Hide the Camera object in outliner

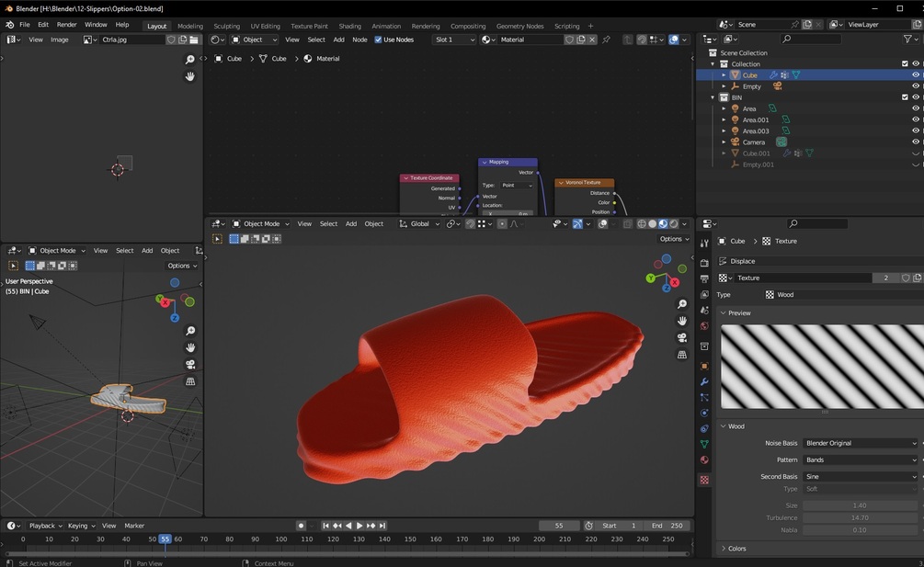915,142
